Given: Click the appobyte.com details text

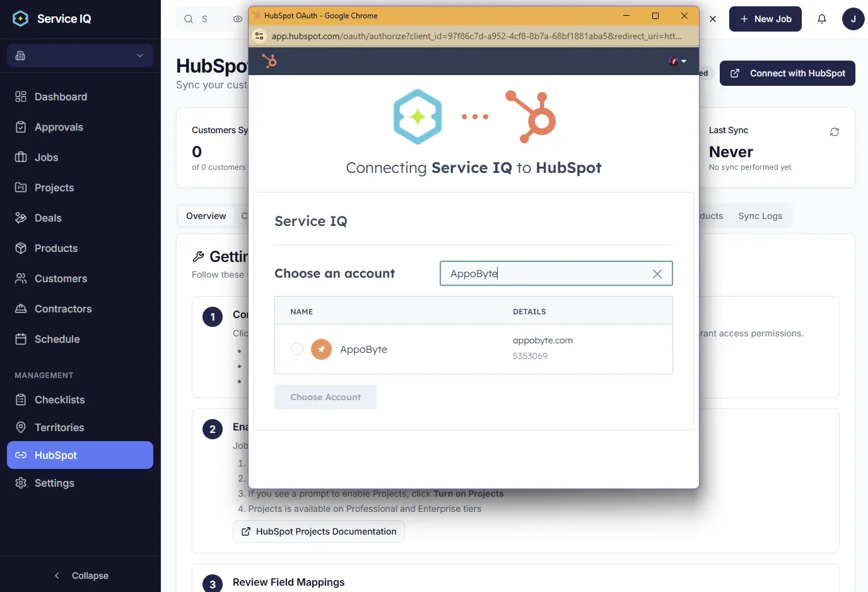Looking at the screenshot, I should pos(542,340).
